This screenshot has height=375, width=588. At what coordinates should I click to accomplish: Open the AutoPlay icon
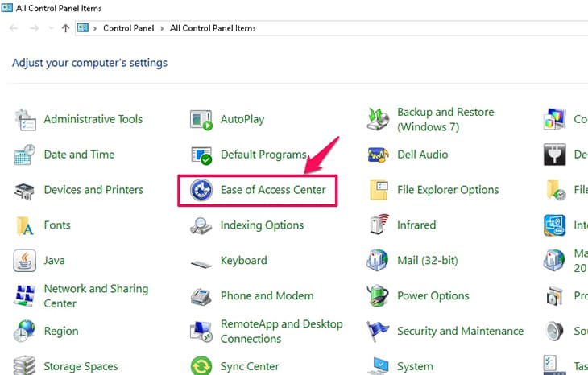(201, 119)
